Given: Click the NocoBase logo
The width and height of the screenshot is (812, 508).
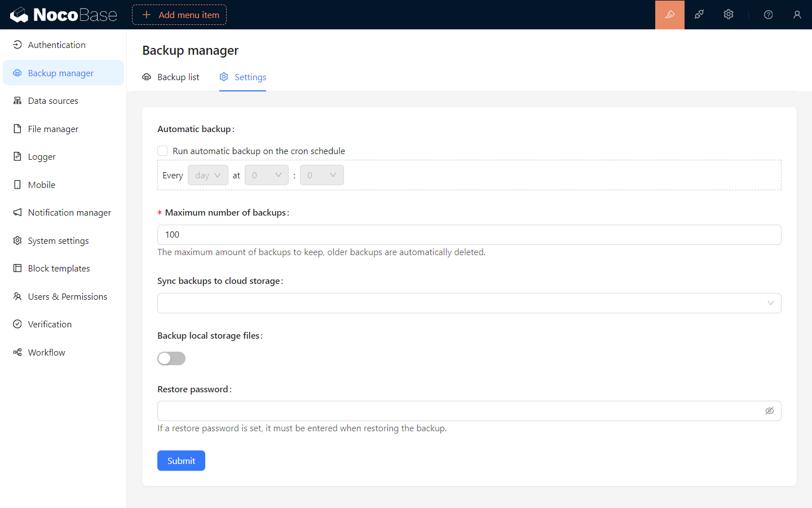Looking at the screenshot, I should (x=64, y=15).
